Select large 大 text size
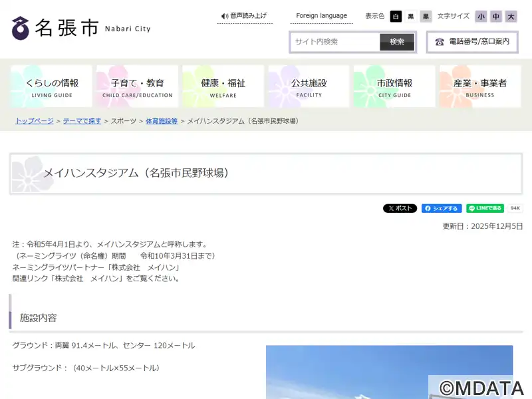Image resolution: width=532 pixels, height=399 pixels. [x=511, y=17]
